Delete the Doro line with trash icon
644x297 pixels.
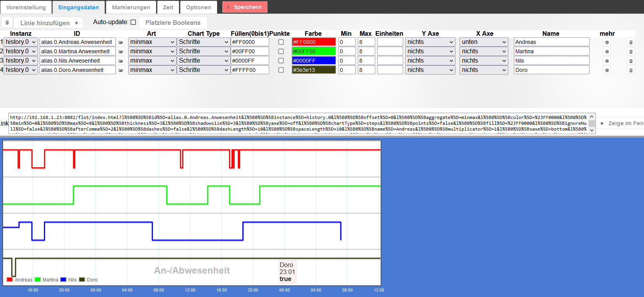(x=631, y=70)
